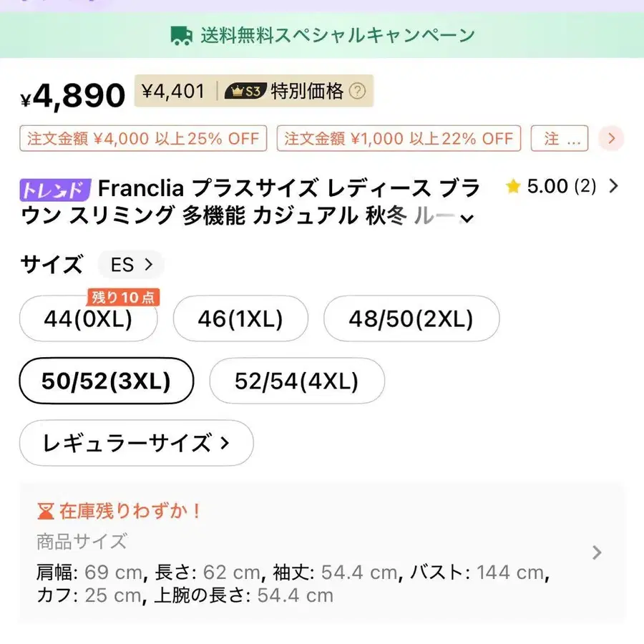The height and width of the screenshot is (644, 644).
Task: Expand the product title with the down chevron
Action: point(468,218)
